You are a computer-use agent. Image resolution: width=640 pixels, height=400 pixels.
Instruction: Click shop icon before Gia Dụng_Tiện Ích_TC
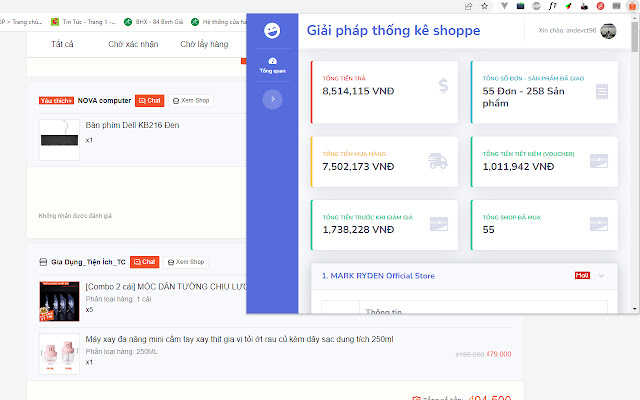43,262
